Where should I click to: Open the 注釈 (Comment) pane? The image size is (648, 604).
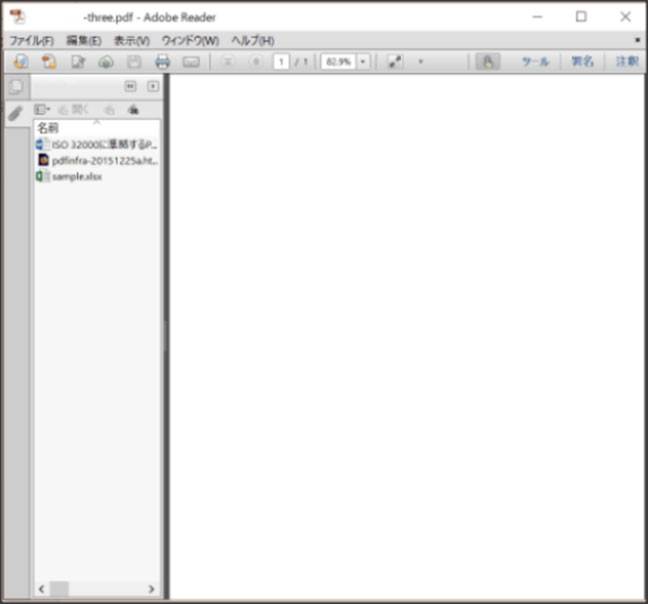(x=627, y=62)
